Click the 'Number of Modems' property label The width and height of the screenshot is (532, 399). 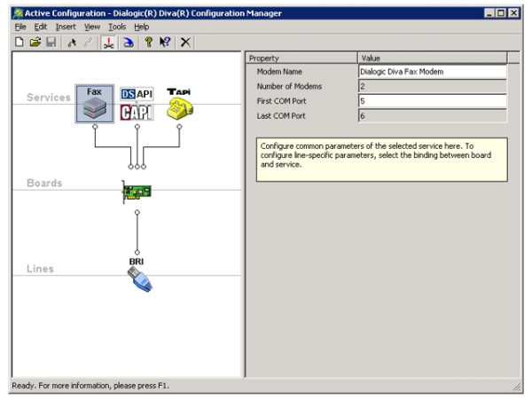(289, 86)
